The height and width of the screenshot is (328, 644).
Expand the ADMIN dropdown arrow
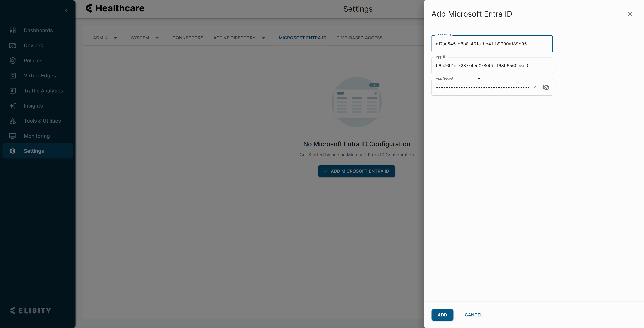116,38
